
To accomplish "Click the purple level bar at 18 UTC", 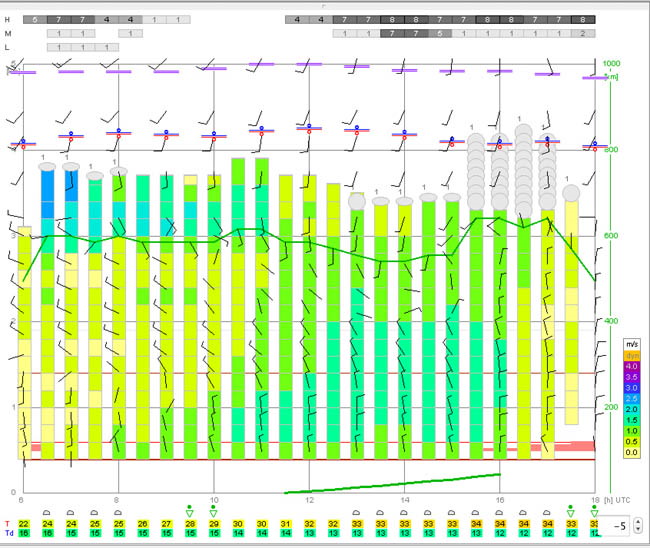I will (594, 78).
